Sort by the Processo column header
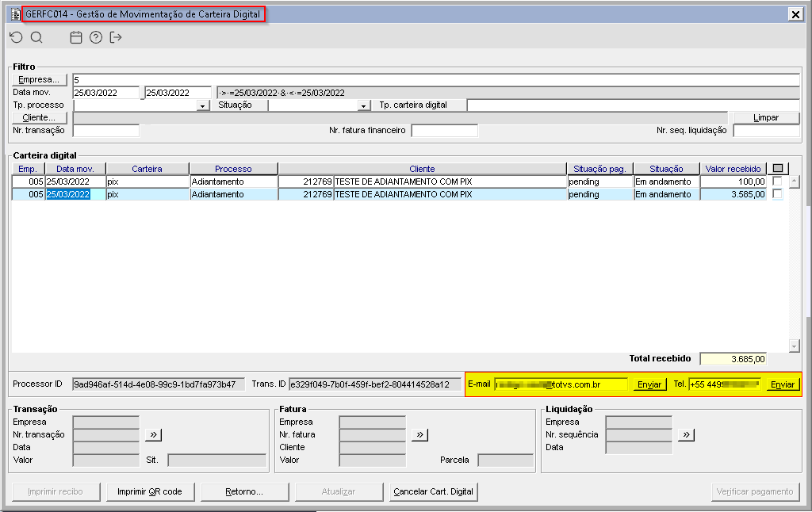Viewport: 812px width, 512px height. [x=234, y=169]
